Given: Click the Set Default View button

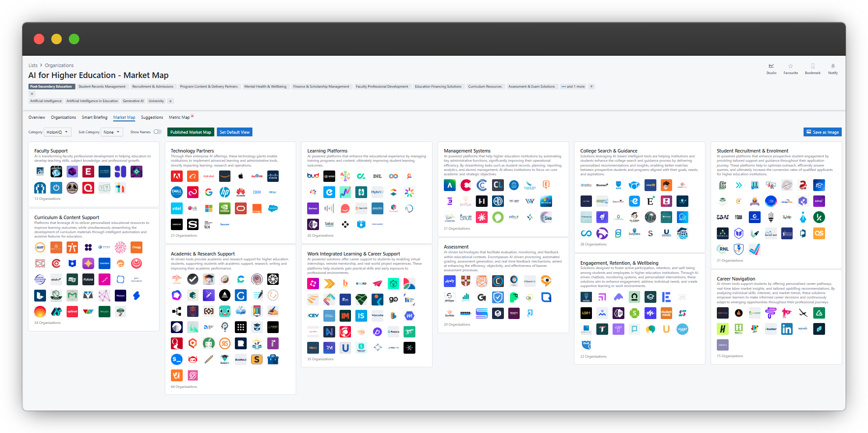Looking at the screenshot, I should click(x=234, y=132).
